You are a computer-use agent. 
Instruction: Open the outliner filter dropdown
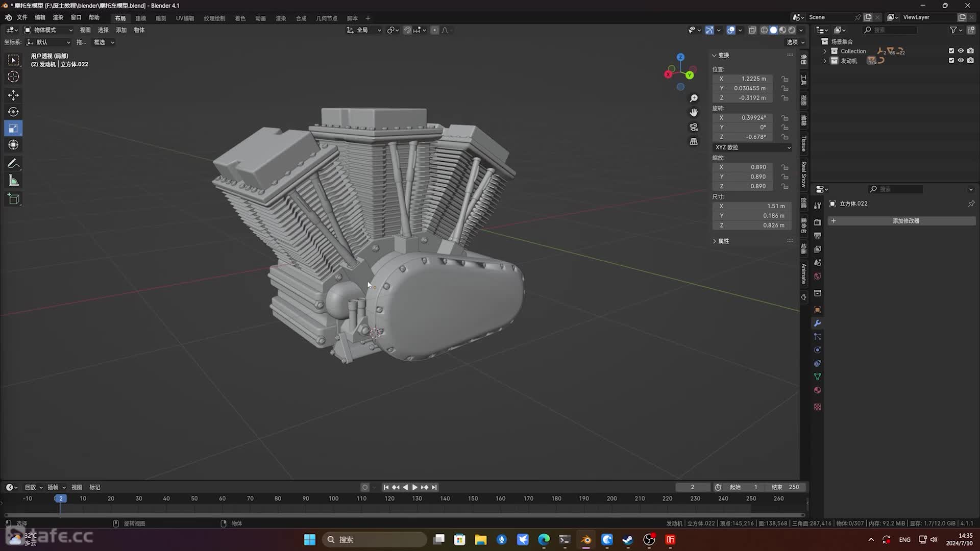click(955, 30)
